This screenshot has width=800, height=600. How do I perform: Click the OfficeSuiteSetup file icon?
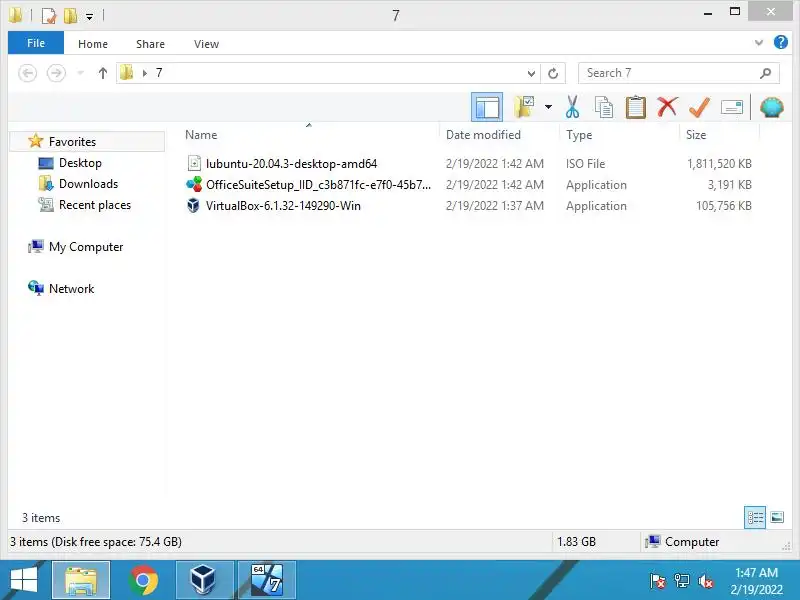(194, 184)
